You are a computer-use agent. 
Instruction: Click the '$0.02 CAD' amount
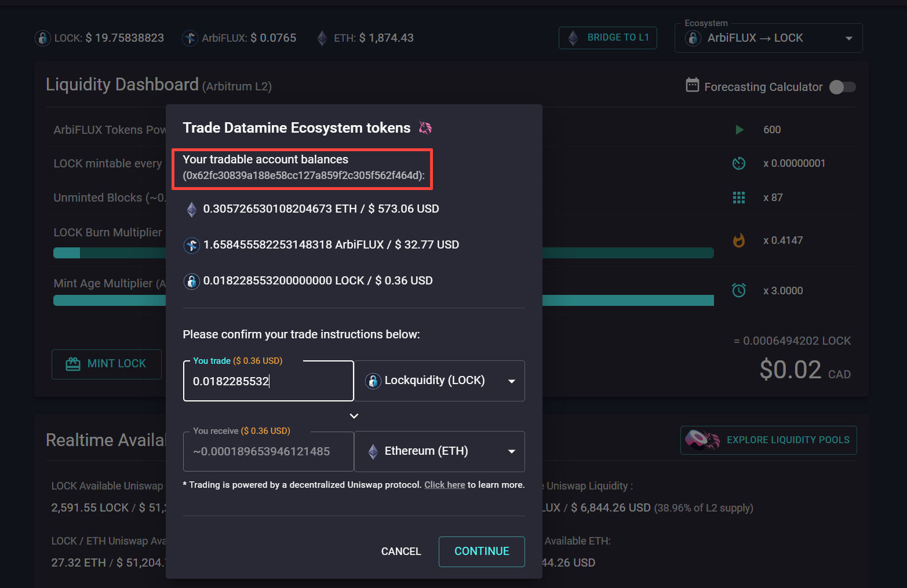click(805, 370)
